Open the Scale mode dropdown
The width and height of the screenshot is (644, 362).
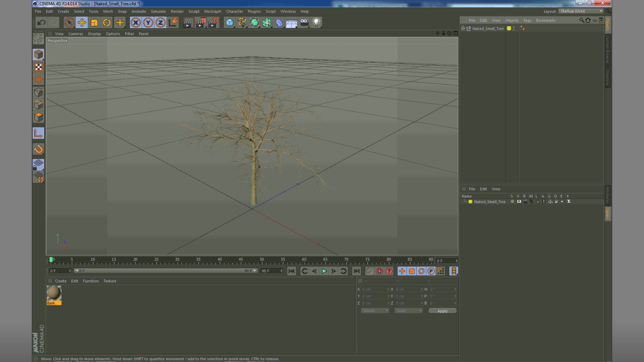tap(409, 311)
